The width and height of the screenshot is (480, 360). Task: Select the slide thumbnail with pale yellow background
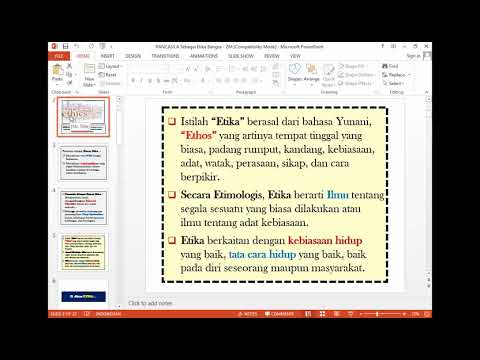coord(83,252)
